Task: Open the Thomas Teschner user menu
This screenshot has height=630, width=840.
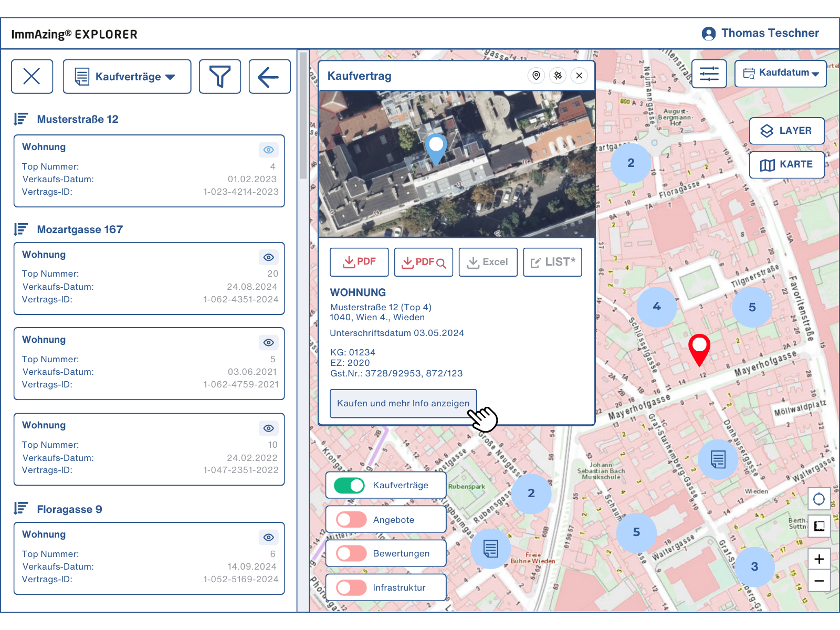Action: click(760, 34)
